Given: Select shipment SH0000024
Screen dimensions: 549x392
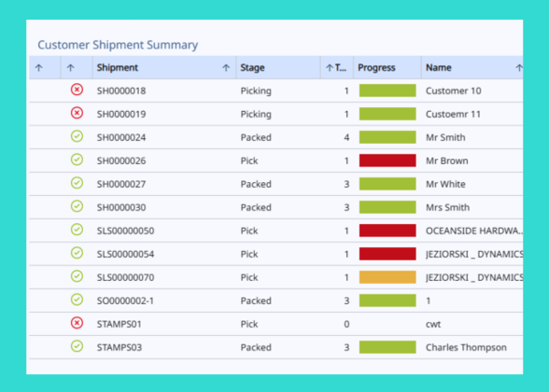Looking at the screenshot, I should pos(121,137).
